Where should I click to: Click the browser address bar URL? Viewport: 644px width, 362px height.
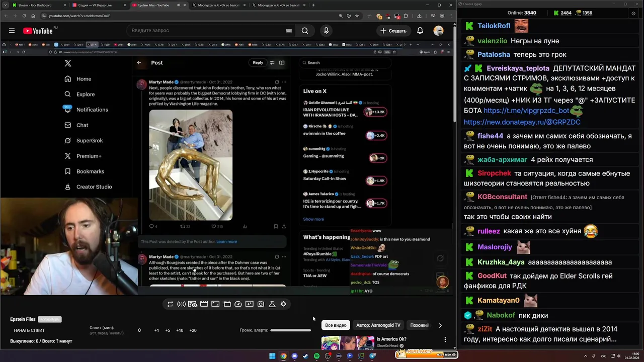pos(79,16)
